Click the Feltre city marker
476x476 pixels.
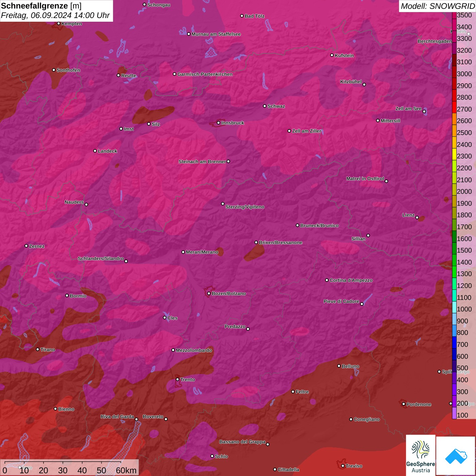(x=293, y=392)
